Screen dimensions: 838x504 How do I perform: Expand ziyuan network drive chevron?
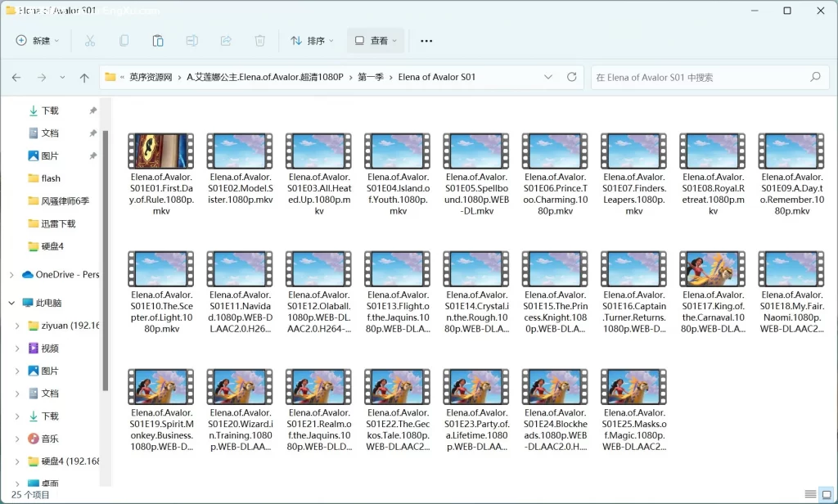[17, 326]
